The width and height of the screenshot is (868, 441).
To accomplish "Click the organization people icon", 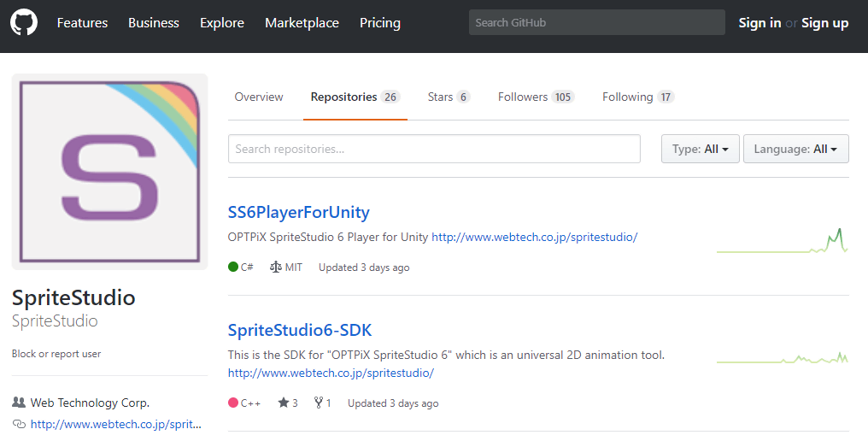I will click(19, 403).
